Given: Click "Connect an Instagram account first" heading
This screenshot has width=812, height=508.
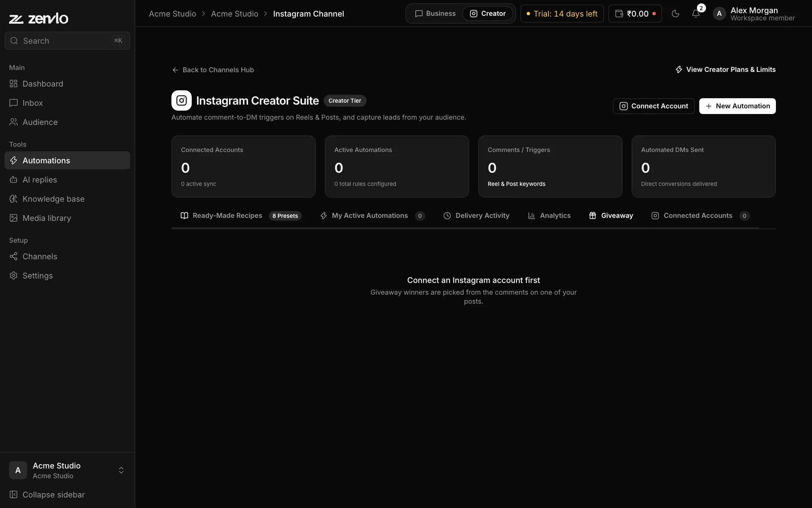Looking at the screenshot, I should (x=474, y=280).
